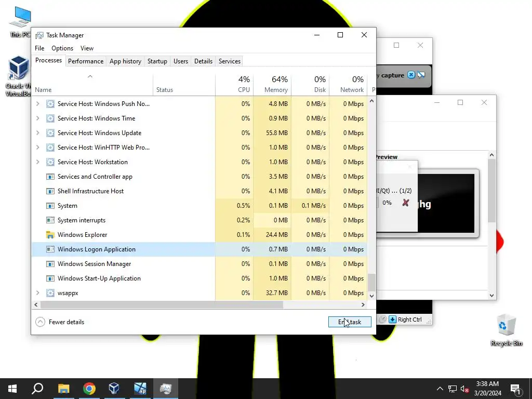Click the Service Host: Windows Time gear icon

[x=50, y=118]
